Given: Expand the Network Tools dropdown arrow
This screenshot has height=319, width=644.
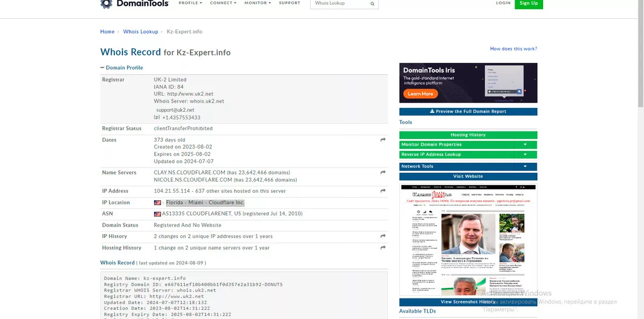Looking at the screenshot, I should (x=525, y=166).
